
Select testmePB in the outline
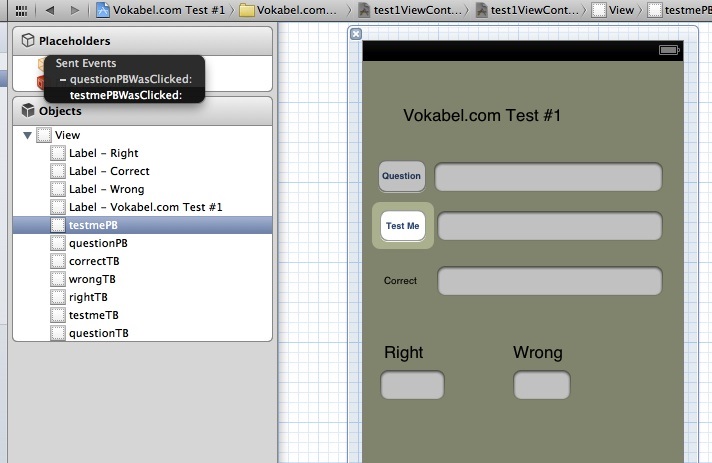click(143, 225)
